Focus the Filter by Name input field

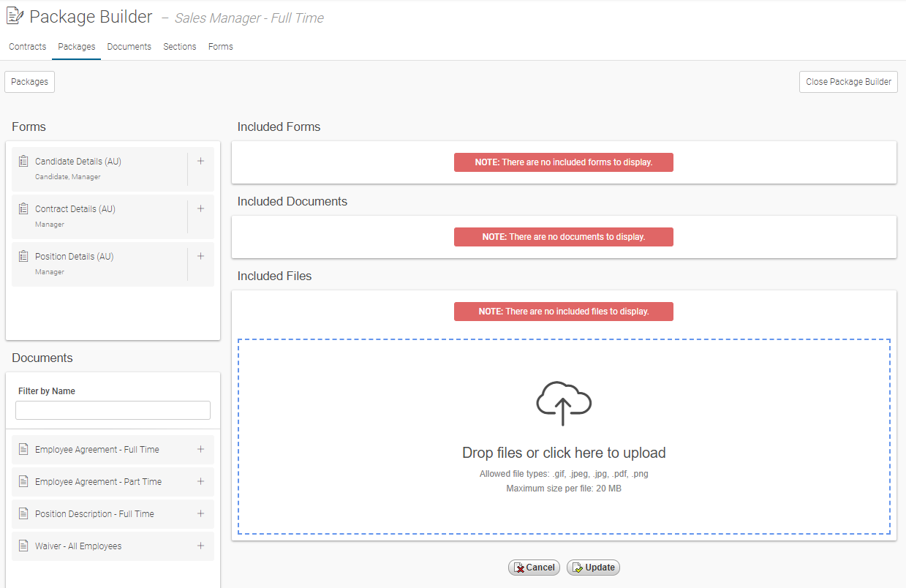[113, 410]
